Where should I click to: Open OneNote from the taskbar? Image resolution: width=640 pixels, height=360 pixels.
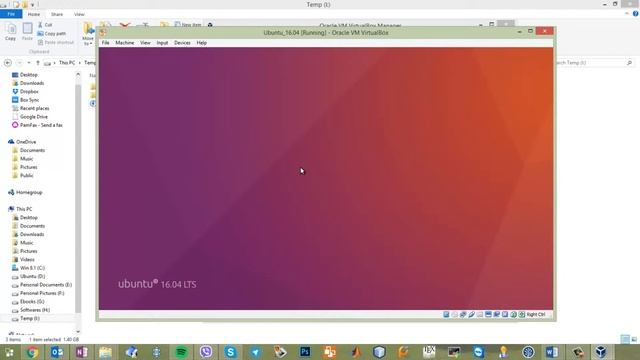[x=81, y=352]
